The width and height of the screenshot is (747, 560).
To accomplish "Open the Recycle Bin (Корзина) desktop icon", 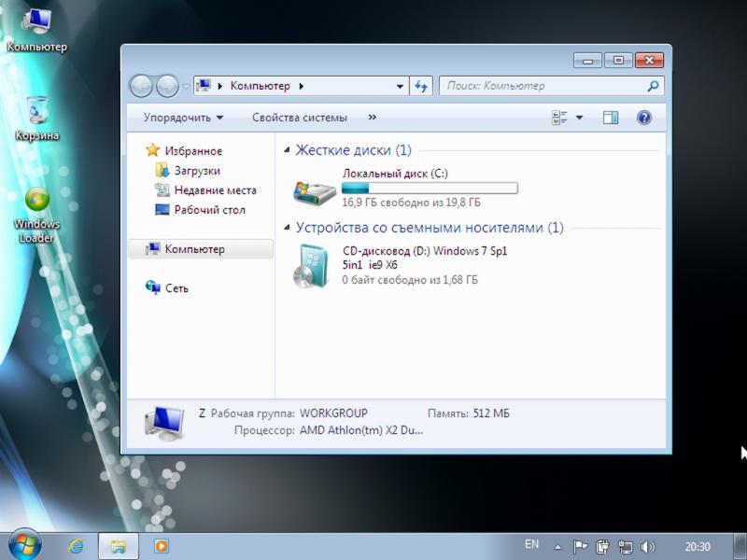I will click(37, 110).
